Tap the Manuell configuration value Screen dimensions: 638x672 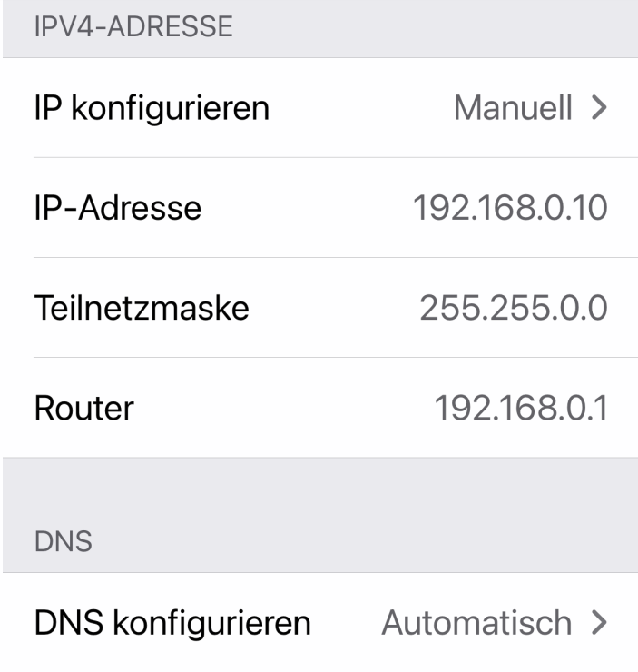[x=513, y=108]
